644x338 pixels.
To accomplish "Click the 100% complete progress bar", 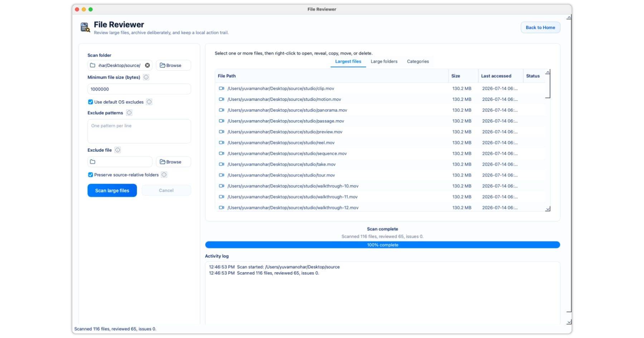I will point(382,245).
